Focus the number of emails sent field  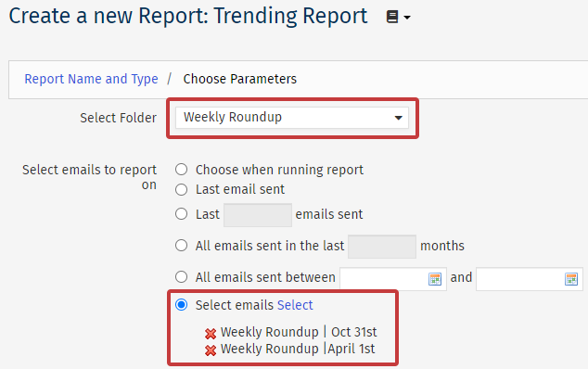[x=258, y=215]
